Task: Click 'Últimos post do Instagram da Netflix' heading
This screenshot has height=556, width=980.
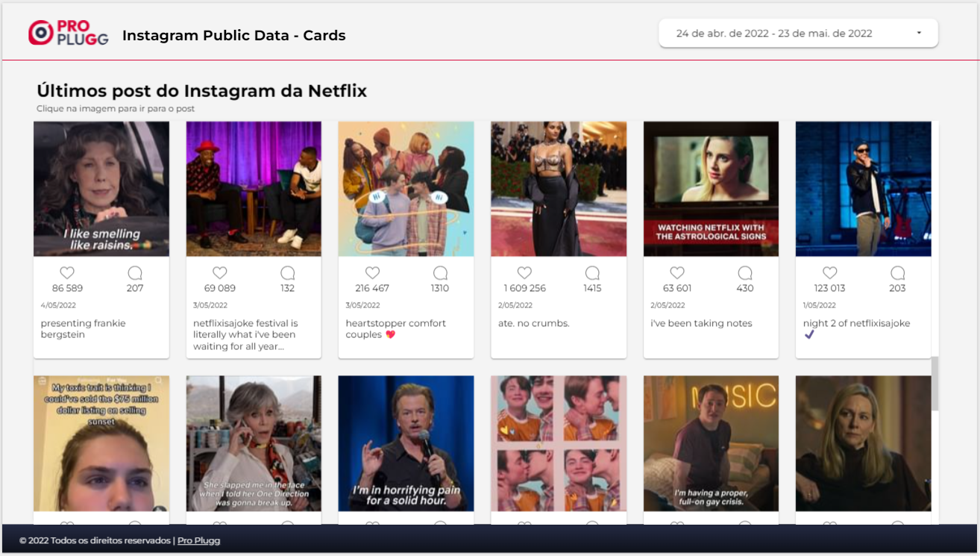Action: [x=202, y=91]
